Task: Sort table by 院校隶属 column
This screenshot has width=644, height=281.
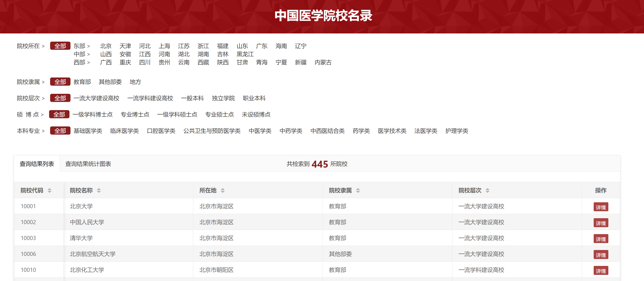Action: coord(358,190)
